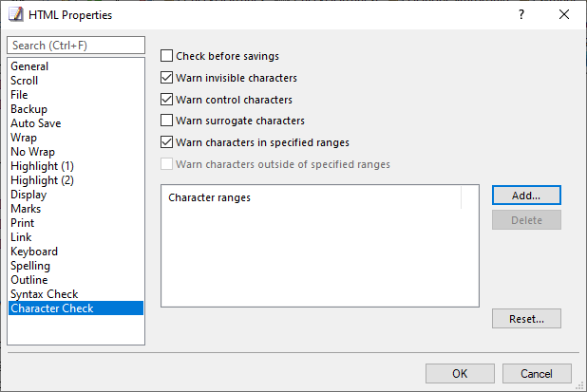Click the Cancel button
Viewport: 587px width, 392px height.
537,373
